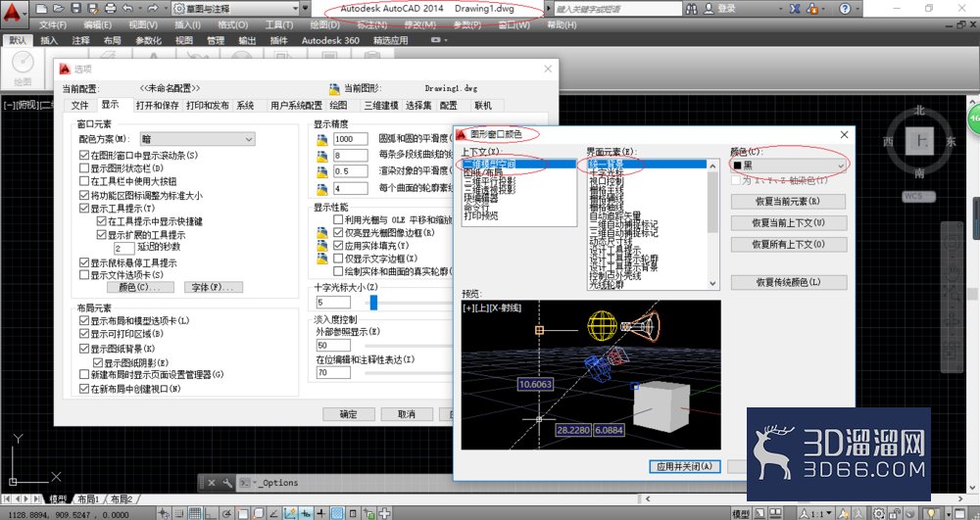Viewport: 980px width, 520px height.
Task: Switch to 打开和保存 tab in Options dialog
Action: [x=158, y=106]
